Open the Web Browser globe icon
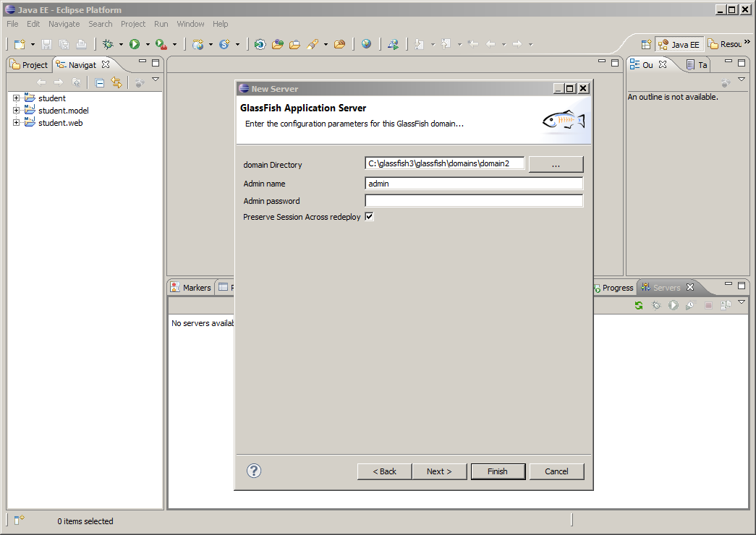Screen dimensions: 756x535 367,44
